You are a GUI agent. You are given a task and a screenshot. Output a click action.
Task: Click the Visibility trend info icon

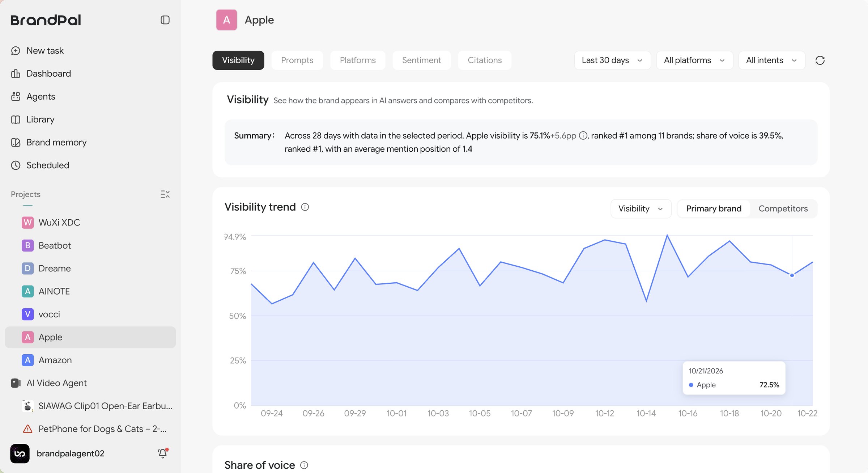click(x=305, y=207)
